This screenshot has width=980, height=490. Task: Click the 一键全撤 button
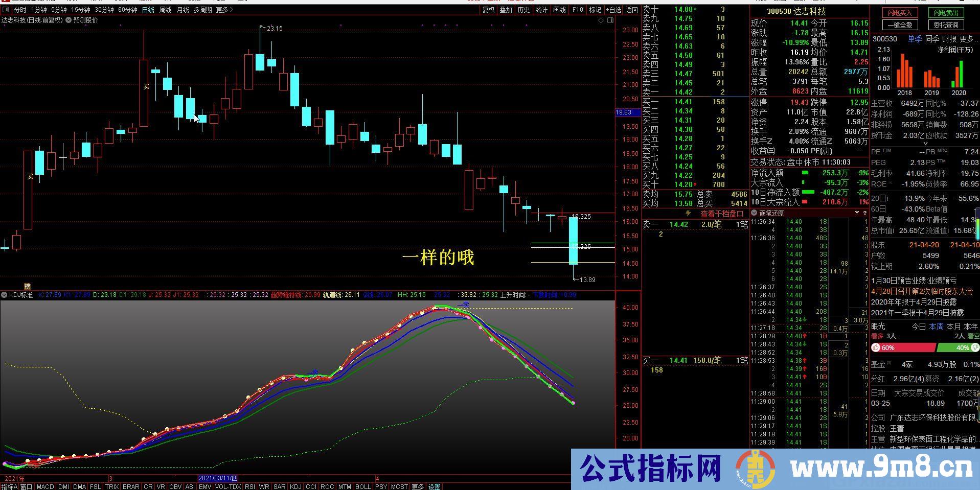pyautogui.click(x=900, y=25)
